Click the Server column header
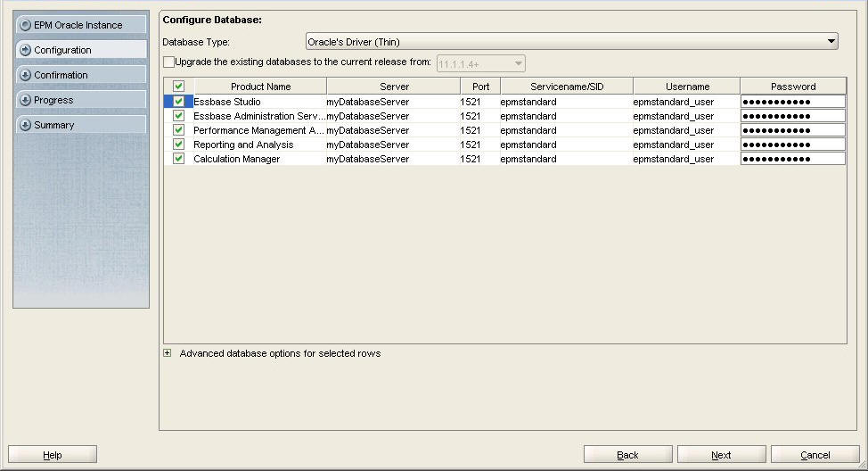Screen dimensions: 868x471 (x=394, y=87)
